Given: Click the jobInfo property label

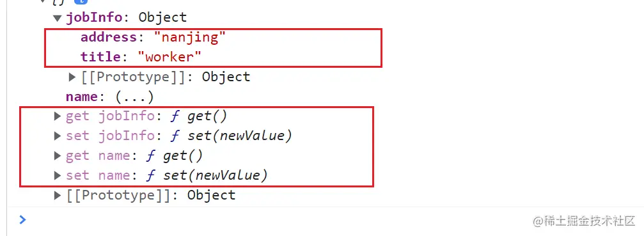Looking at the screenshot, I should pos(93,18).
